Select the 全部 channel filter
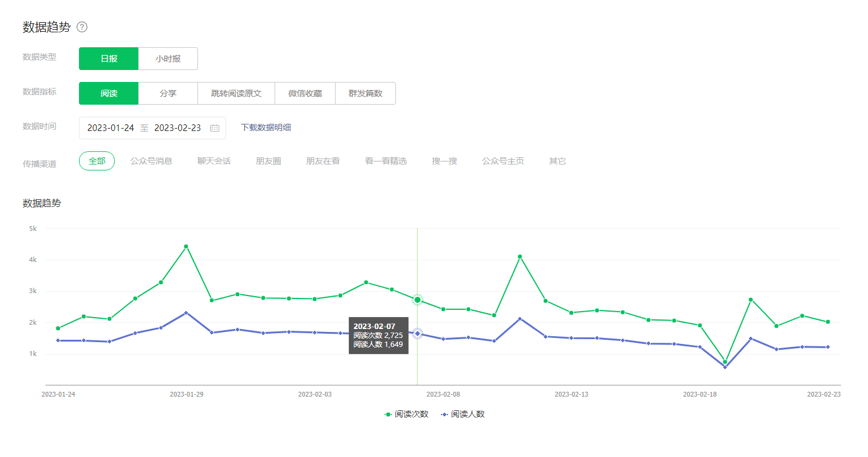Image resolution: width=868 pixels, height=457 pixels. click(97, 161)
